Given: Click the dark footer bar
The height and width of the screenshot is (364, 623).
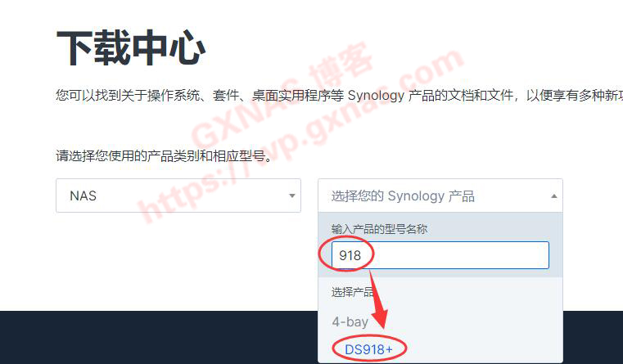Looking at the screenshot, I should 159,337.
